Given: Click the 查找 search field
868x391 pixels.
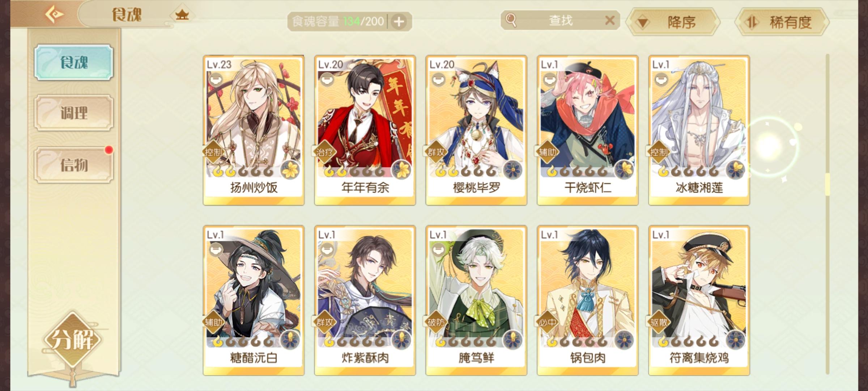Looking at the screenshot, I should pos(560,20).
